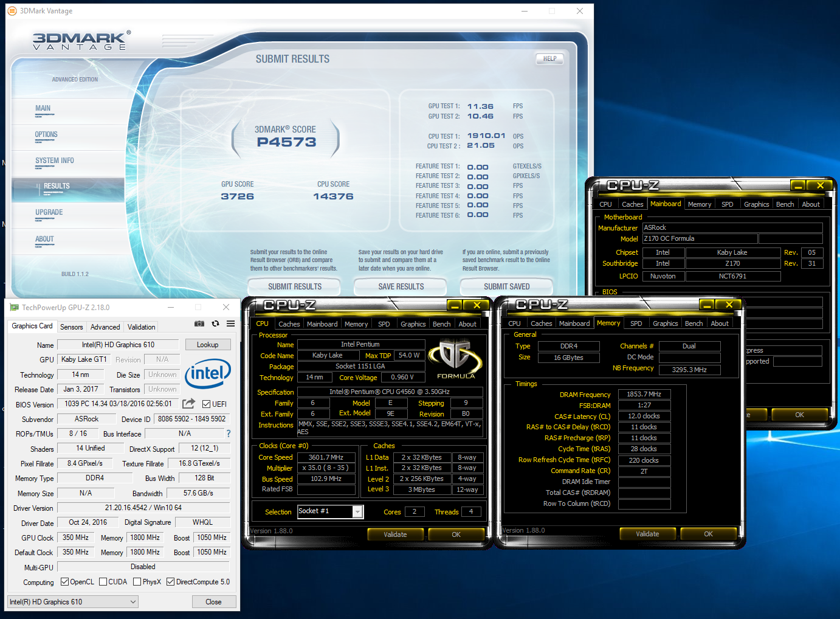The image size is (840, 619).
Task: Click the Core Speed value 3601.7 MHz
Action: tap(326, 457)
